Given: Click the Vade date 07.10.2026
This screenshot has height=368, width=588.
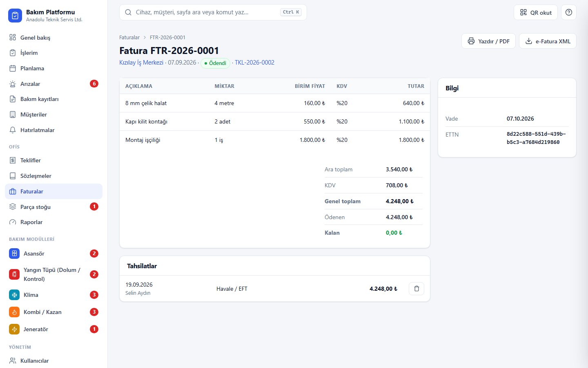Looking at the screenshot, I should pyautogui.click(x=520, y=119).
